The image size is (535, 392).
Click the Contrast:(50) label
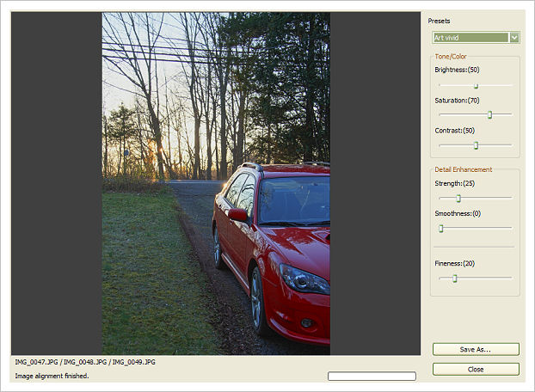coord(454,130)
